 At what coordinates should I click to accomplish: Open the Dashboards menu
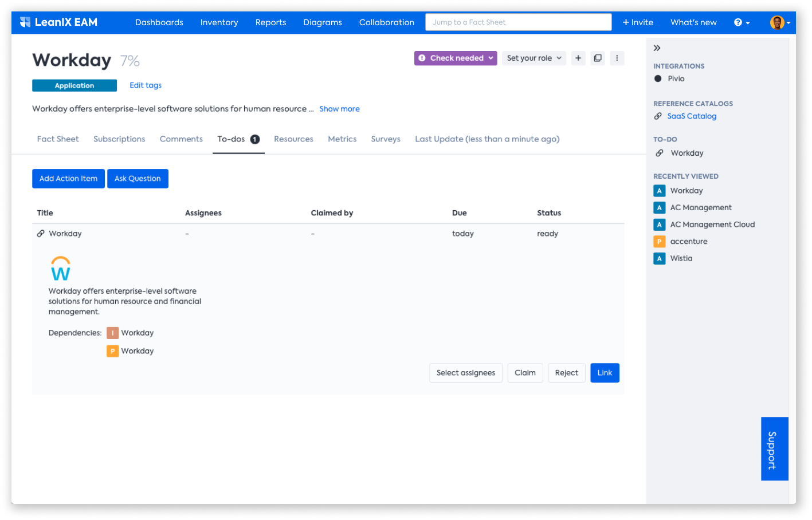[x=159, y=22]
